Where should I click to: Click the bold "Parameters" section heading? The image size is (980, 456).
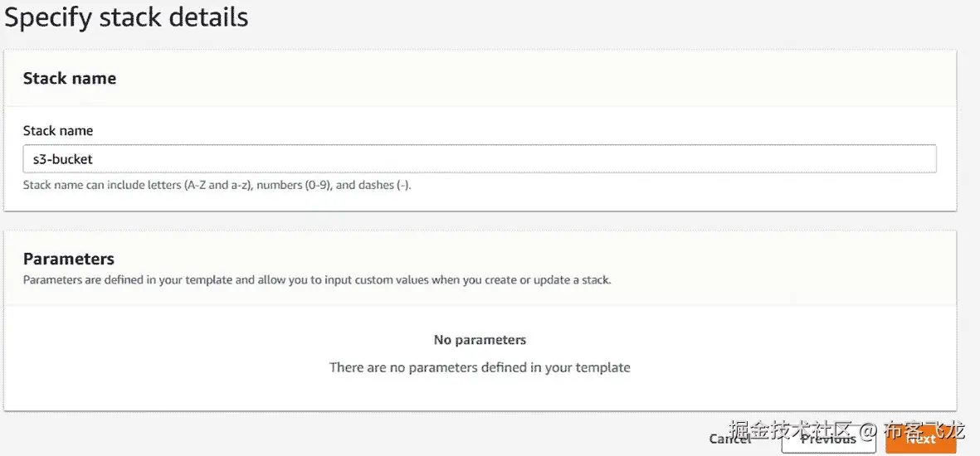click(69, 259)
